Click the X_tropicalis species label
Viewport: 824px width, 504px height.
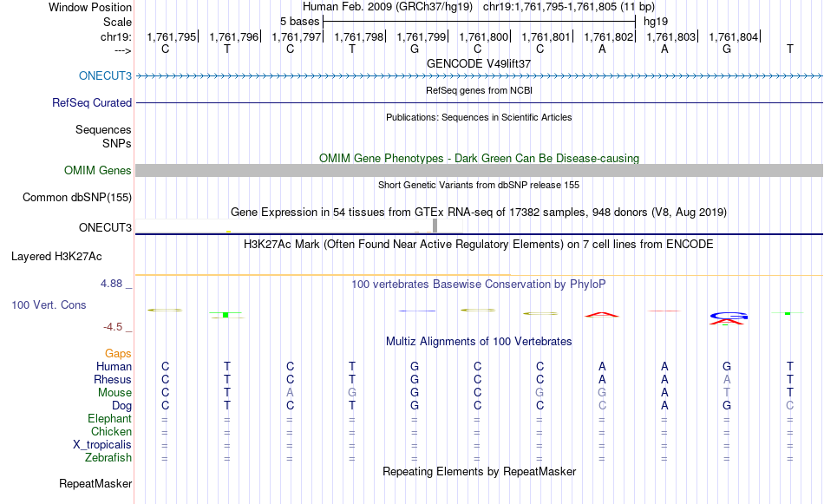(x=102, y=445)
